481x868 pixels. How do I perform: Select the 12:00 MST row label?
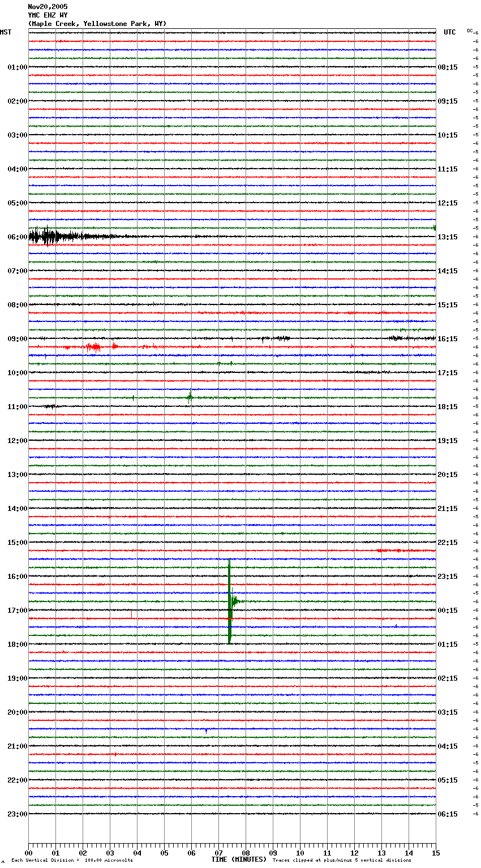pos(18,441)
